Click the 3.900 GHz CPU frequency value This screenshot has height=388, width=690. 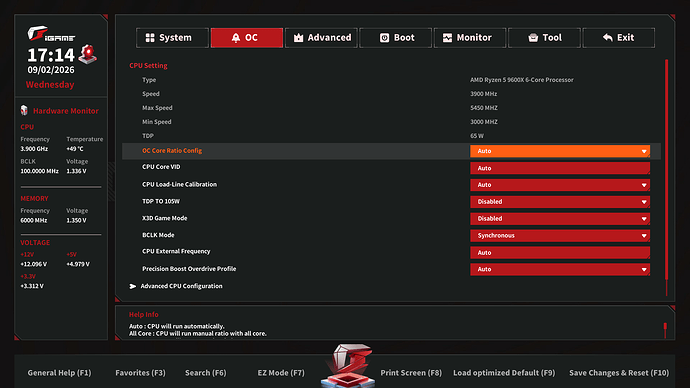[x=34, y=149]
